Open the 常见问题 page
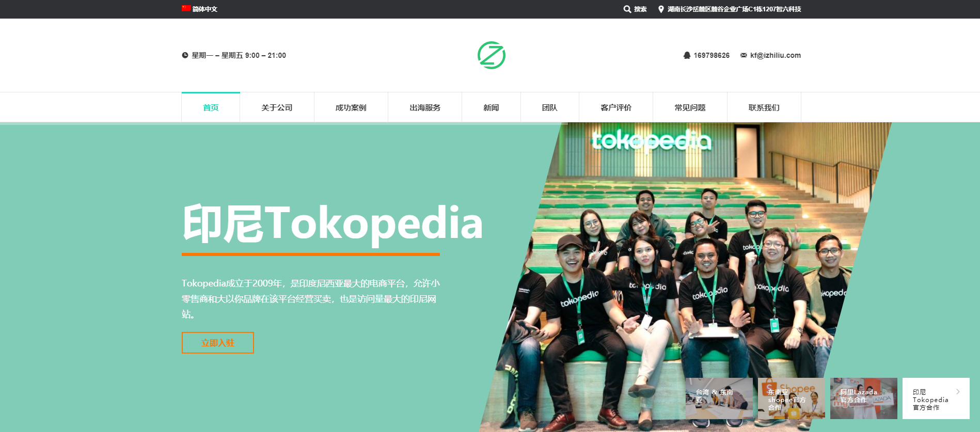 tap(690, 107)
